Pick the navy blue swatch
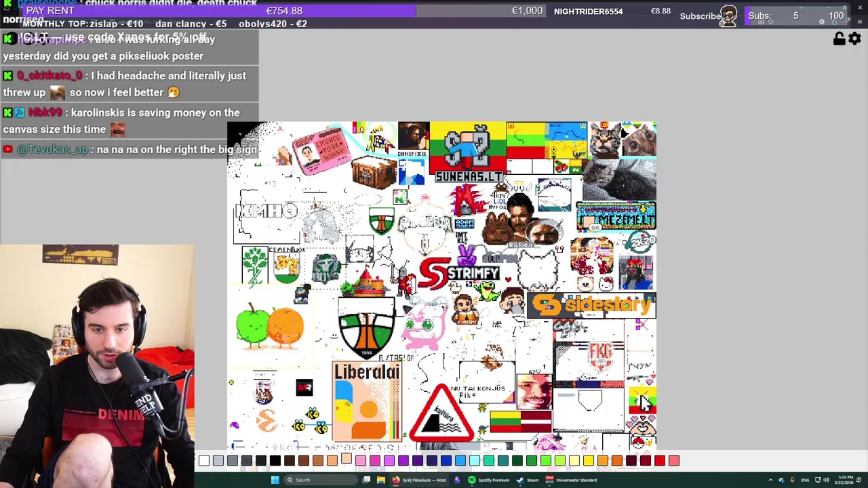 432,461
